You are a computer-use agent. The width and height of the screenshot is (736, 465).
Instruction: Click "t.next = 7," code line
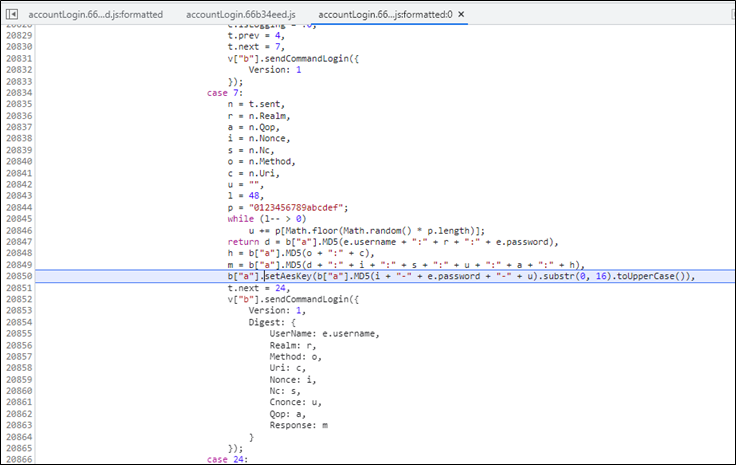pyautogui.click(x=256, y=47)
